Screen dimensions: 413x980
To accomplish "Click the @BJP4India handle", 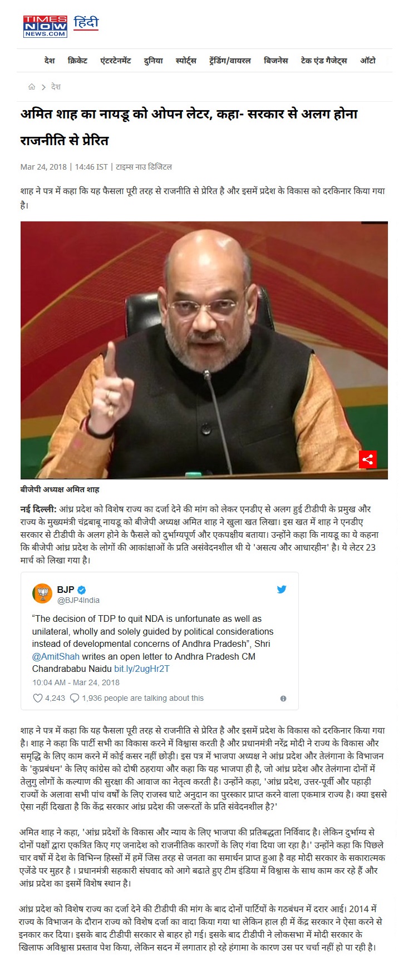I will coord(78,600).
